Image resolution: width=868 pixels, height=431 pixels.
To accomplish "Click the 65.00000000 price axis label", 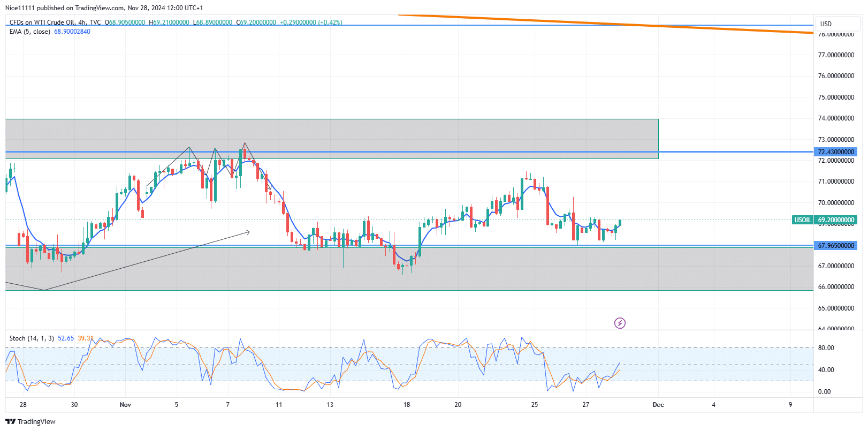I will [836, 308].
